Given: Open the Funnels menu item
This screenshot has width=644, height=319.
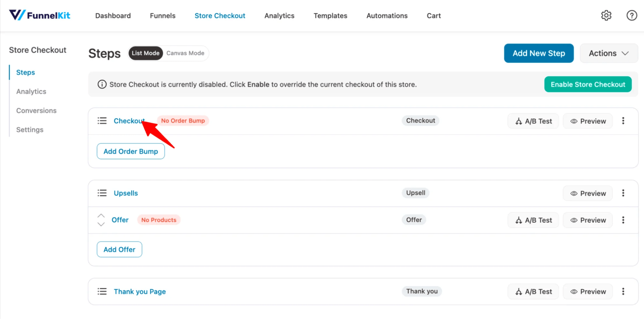Looking at the screenshot, I should click(162, 15).
